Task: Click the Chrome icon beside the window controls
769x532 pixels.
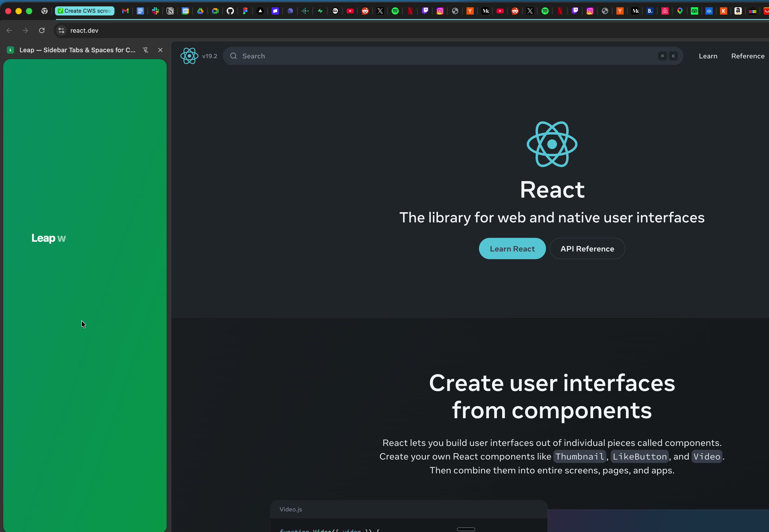Action: tap(44, 11)
